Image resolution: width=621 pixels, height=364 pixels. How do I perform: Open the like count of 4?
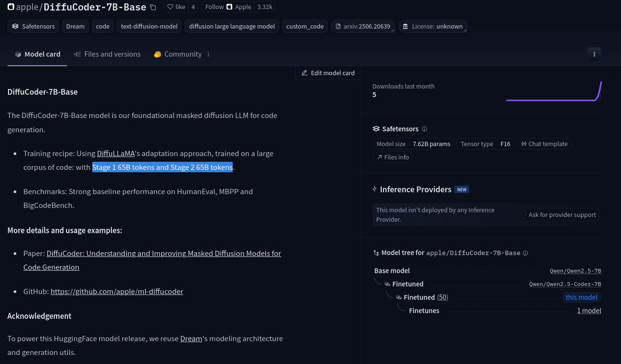[x=193, y=7]
